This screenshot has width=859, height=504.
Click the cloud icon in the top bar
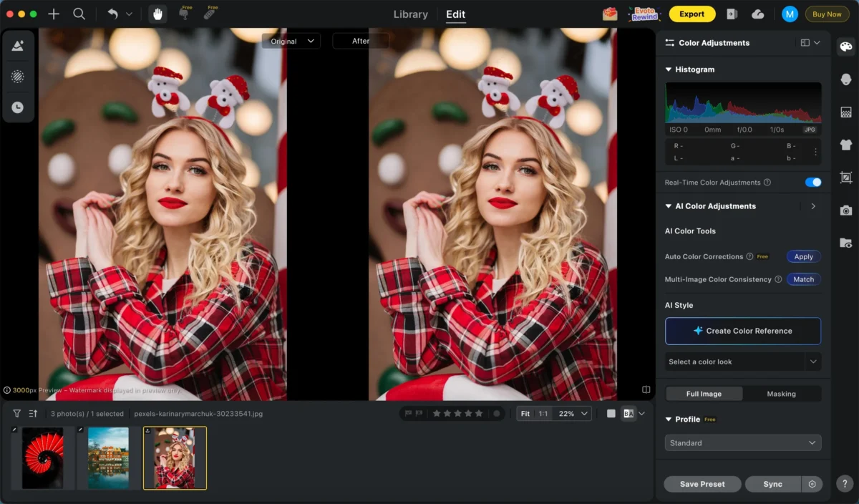click(x=758, y=14)
